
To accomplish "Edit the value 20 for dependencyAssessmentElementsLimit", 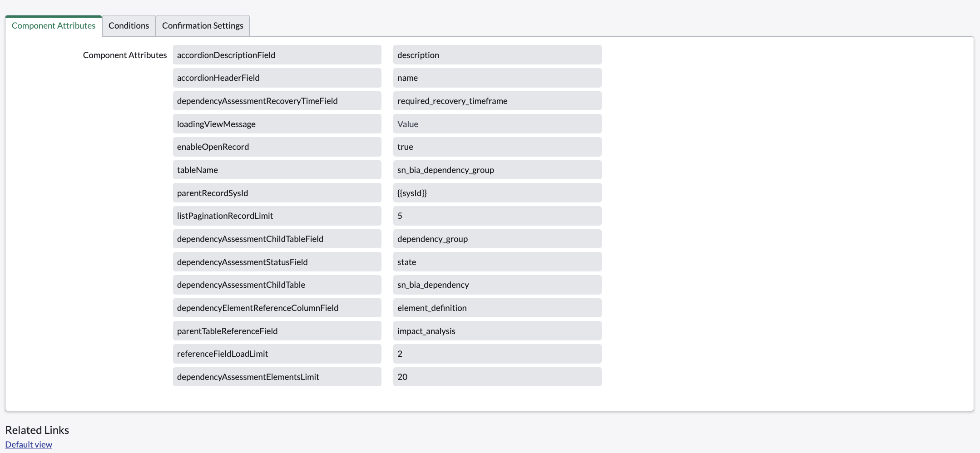I will click(497, 377).
